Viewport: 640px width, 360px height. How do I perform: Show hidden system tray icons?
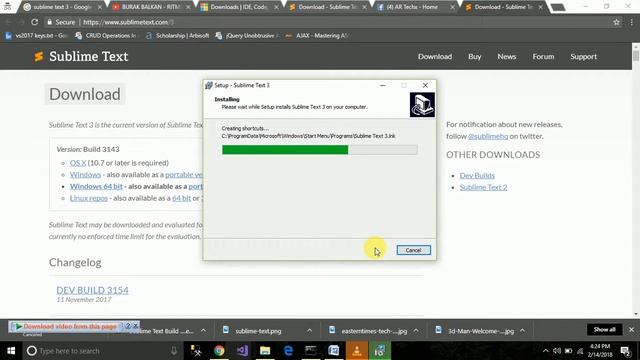pyautogui.click(x=546, y=351)
